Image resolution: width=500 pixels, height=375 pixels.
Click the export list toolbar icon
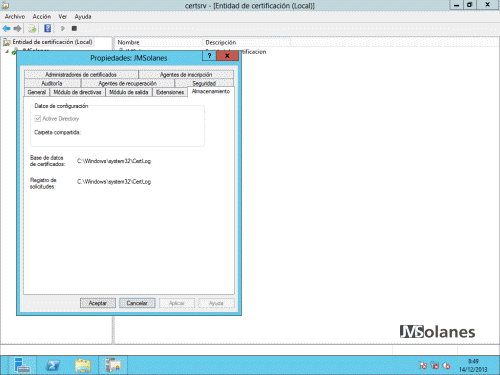[32, 29]
